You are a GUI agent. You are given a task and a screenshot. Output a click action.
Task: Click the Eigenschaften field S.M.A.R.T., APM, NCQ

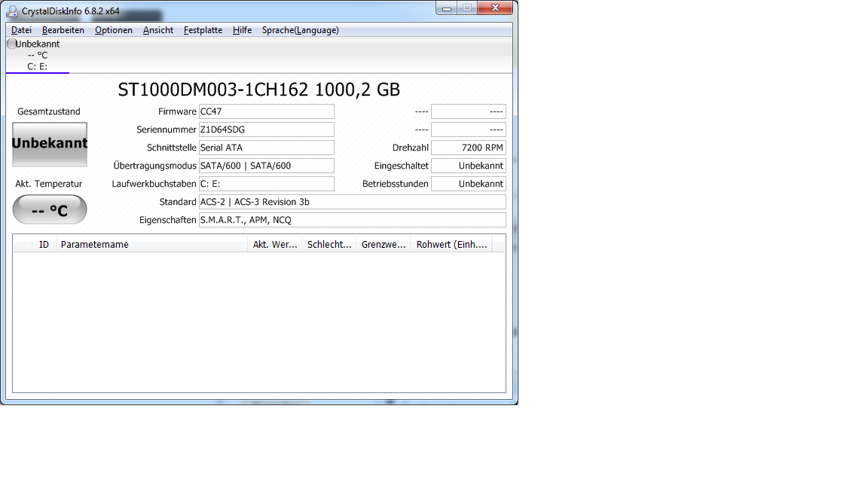tap(352, 220)
